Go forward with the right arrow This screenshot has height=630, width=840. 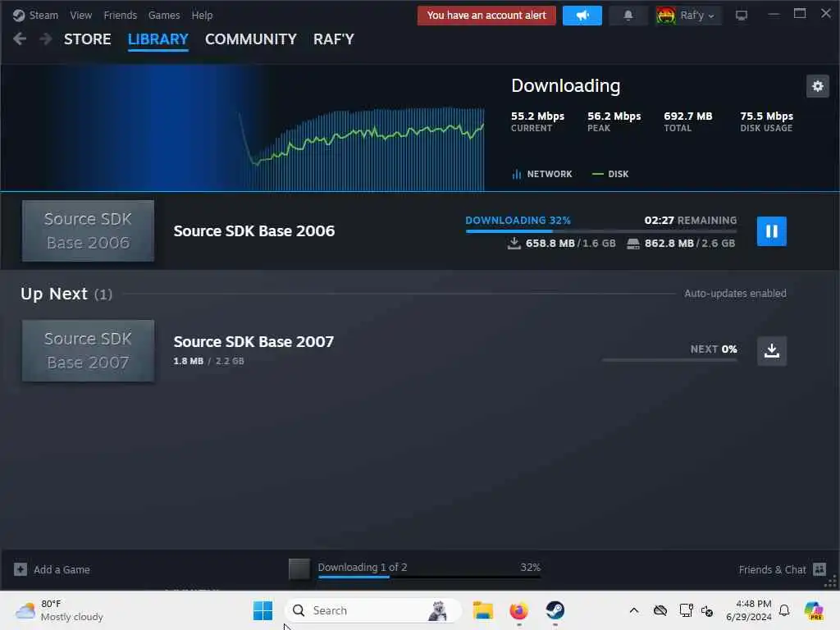point(46,39)
